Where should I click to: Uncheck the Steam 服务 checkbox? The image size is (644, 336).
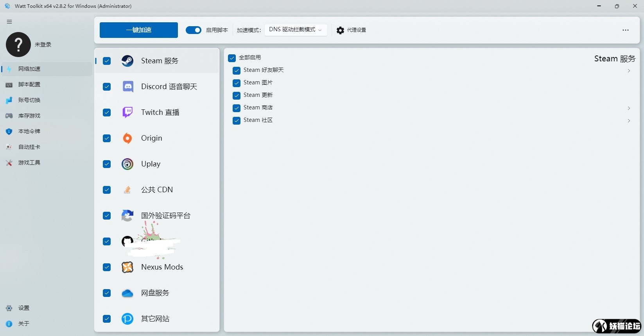[107, 61]
